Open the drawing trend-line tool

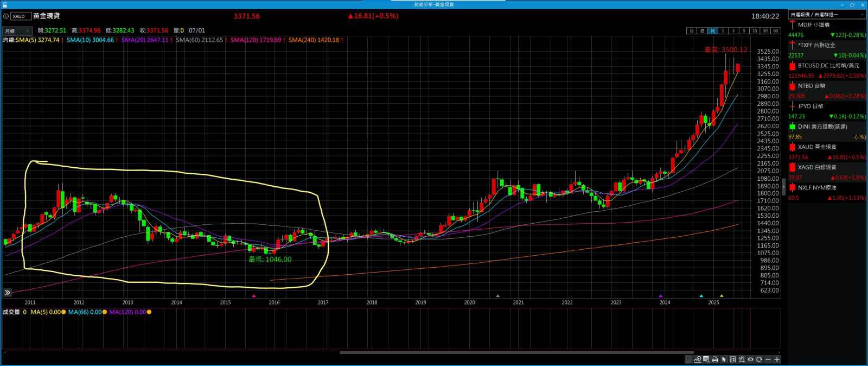698,359
